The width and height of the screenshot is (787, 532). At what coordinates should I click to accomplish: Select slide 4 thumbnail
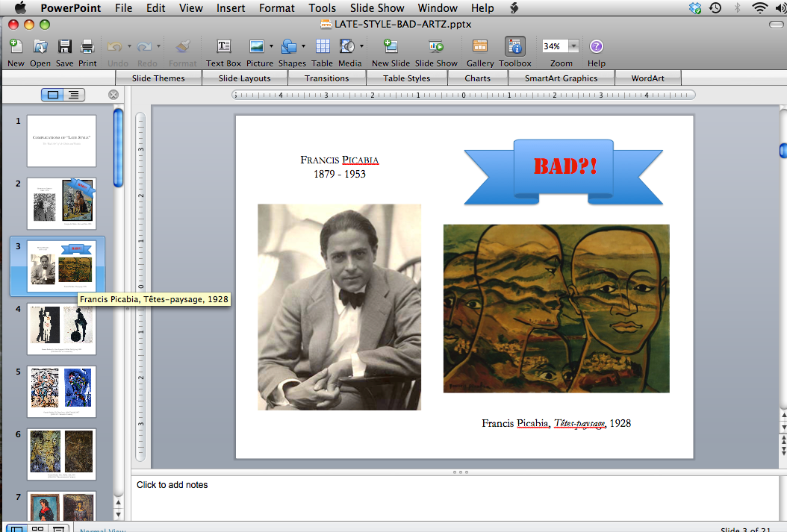point(61,329)
